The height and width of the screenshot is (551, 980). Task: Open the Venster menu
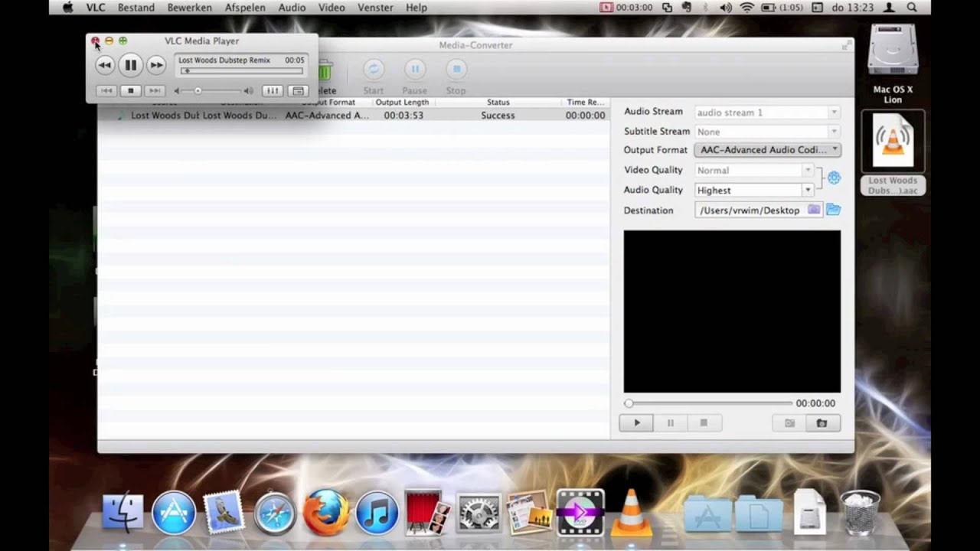tap(375, 8)
